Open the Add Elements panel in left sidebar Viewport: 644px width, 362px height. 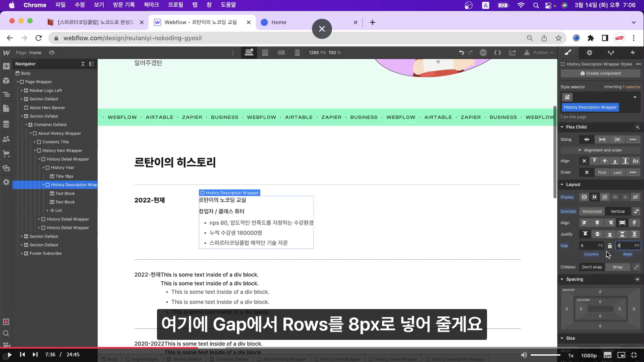(6, 66)
